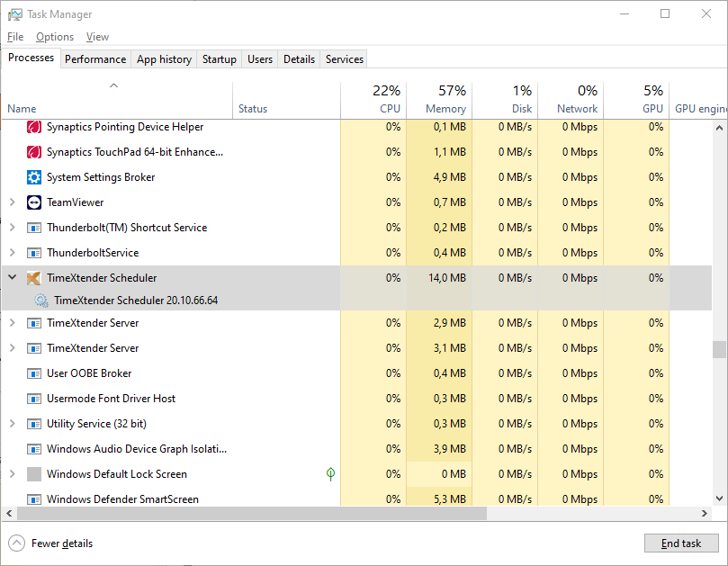Image resolution: width=728 pixels, height=566 pixels.
Task: Sort by the Status column header
Action: click(286, 100)
